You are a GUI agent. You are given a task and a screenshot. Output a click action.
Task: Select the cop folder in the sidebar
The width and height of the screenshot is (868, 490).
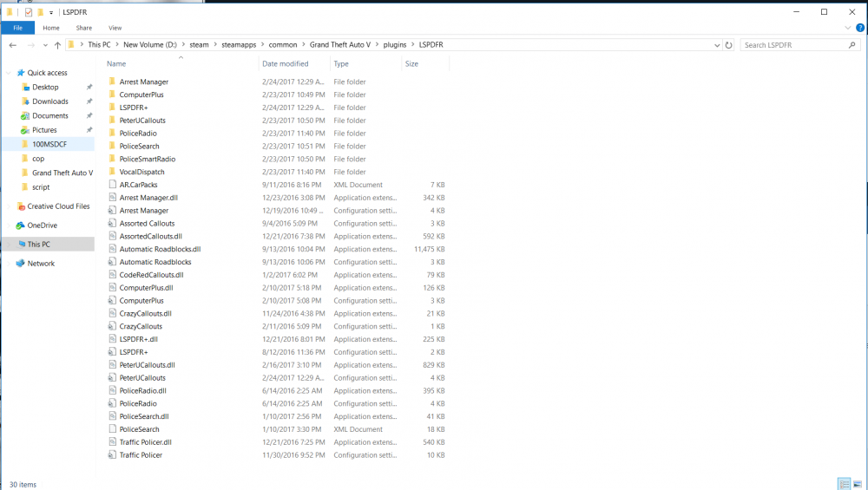[37, 159]
